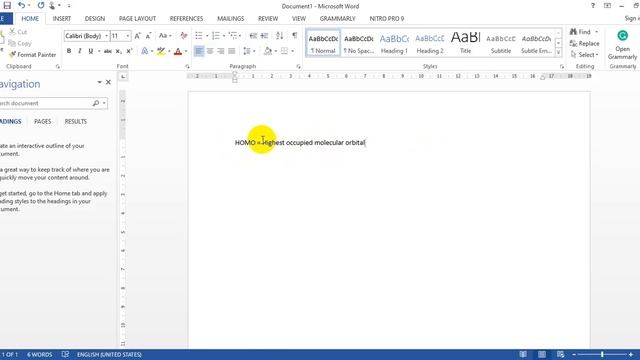Open the PAGE LAYOUT tab
640x360 pixels.
pos(138,19)
